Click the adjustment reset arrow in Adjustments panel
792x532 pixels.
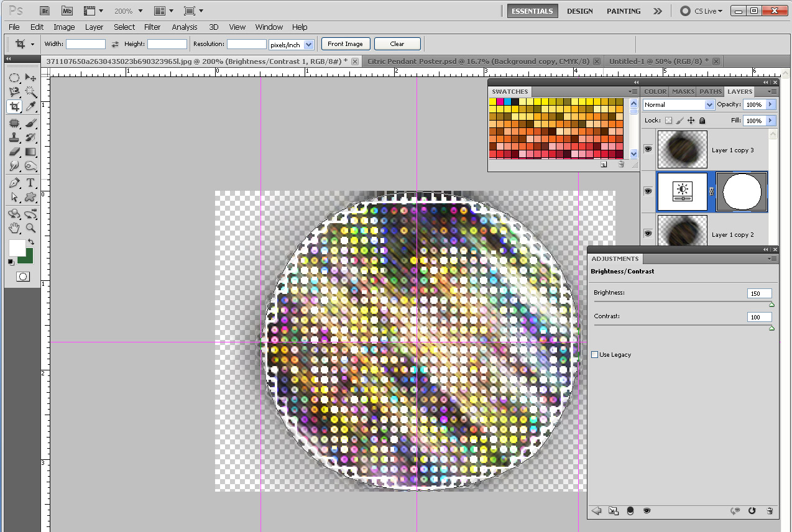[752, 510]
